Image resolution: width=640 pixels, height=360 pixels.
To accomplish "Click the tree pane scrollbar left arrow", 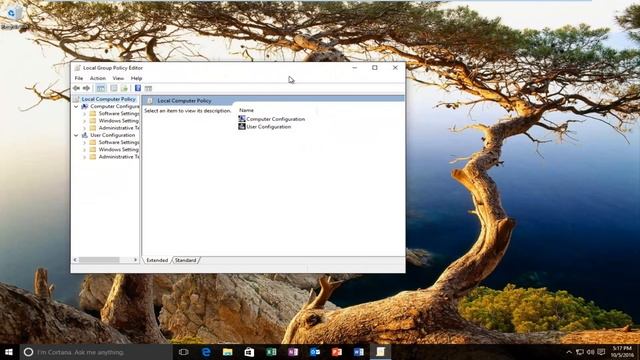I will tap(75, 260).
